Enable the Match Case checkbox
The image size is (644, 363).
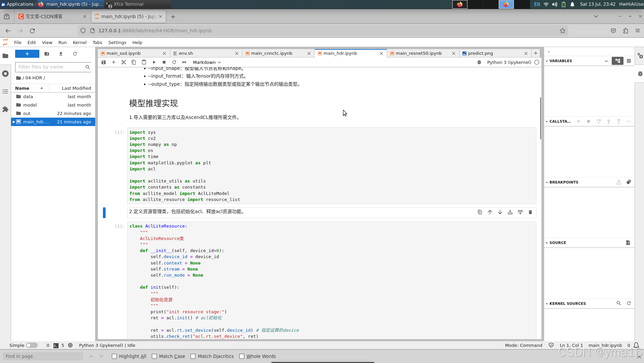coord(154,356)
